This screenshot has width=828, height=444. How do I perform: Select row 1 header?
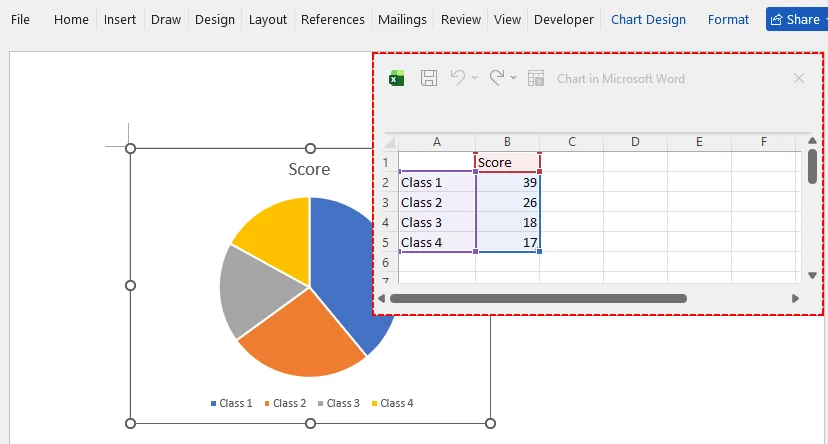(x=385, y=162)
